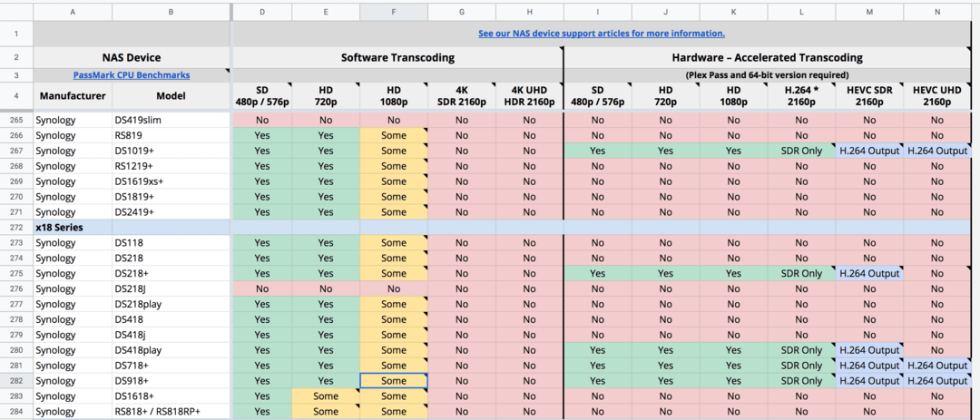Click the select-all corner box

point(15,11)
